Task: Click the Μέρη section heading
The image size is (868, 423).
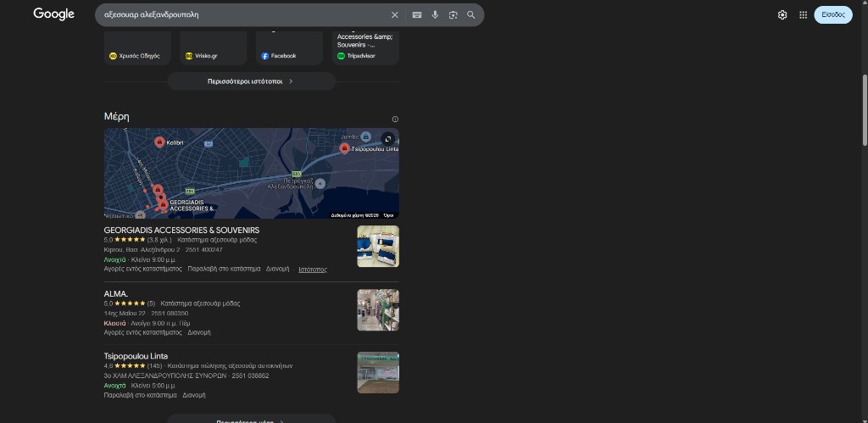Action: [x=117, y=116]
